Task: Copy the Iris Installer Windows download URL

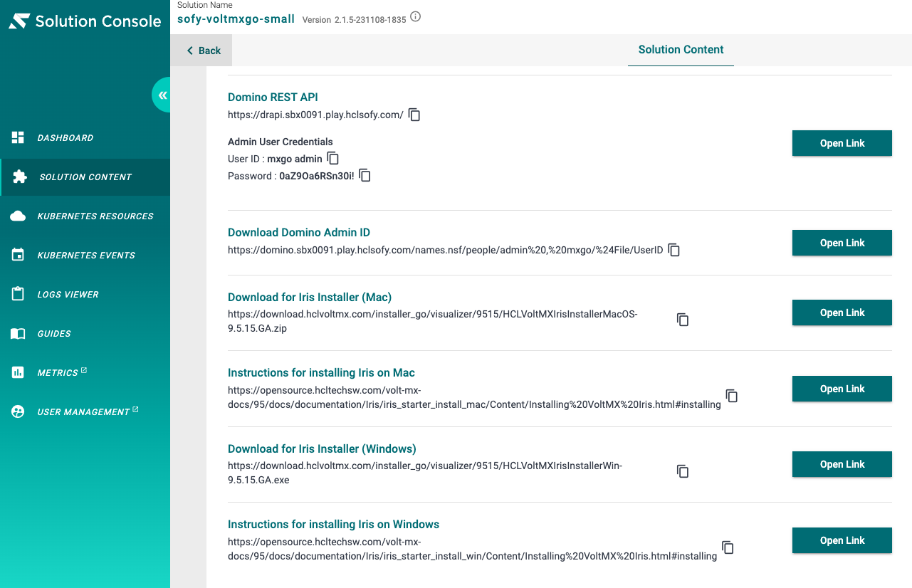Action: (x=682, y=471)
